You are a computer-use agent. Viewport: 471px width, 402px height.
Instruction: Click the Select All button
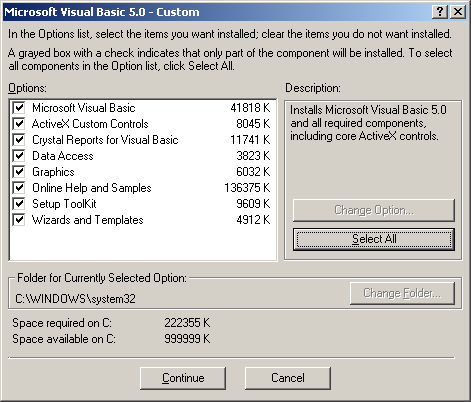coord(374,239)
